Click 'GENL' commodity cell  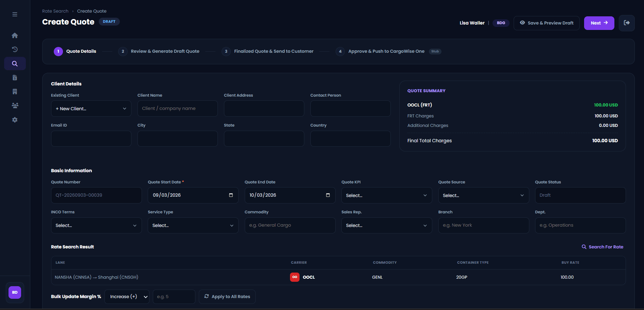(x=377, y=277)
